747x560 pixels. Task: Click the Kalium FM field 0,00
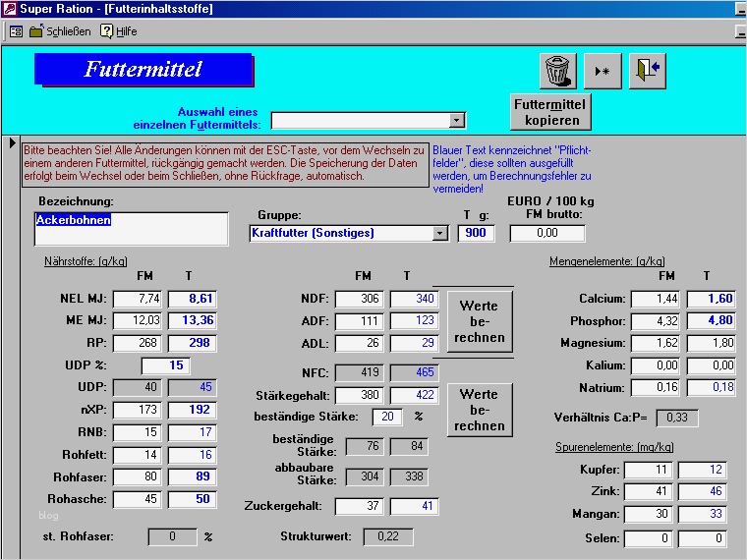[x=656, y=365]
